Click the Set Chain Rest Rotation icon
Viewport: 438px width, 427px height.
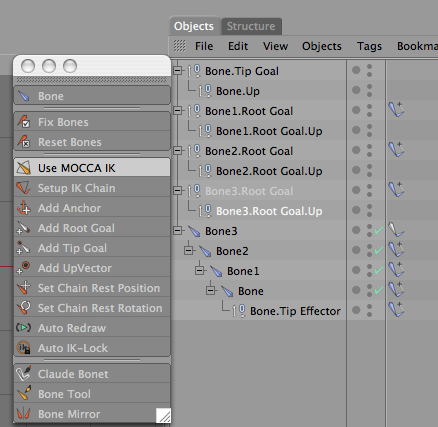click(x=24, y=308)
